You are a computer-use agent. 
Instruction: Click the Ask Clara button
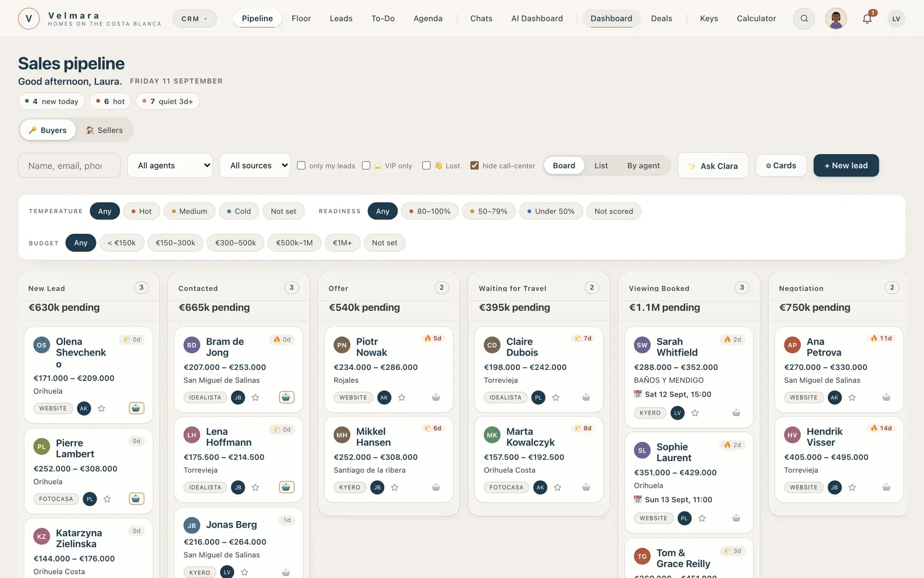[713, 165]
